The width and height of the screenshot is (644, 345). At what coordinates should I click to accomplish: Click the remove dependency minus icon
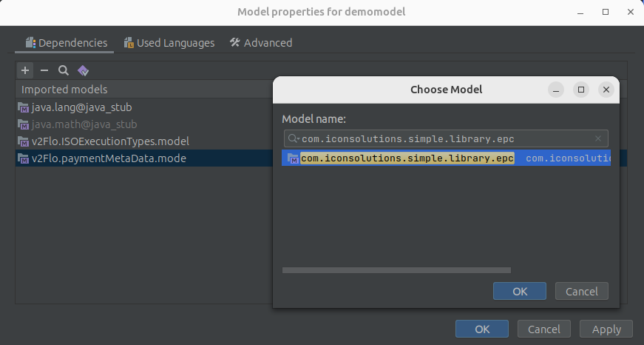pyautogui.click(x=44, y=71)
